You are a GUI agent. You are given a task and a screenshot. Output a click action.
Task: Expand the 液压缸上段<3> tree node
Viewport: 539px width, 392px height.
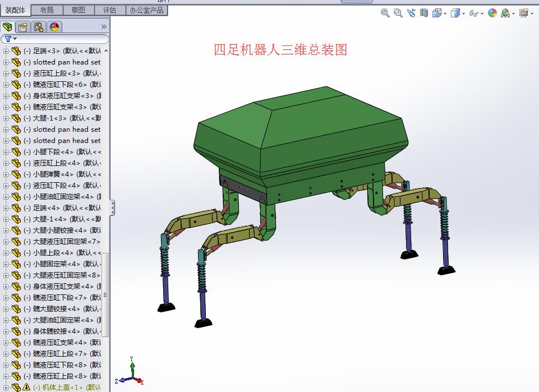(x=6, y=73)
